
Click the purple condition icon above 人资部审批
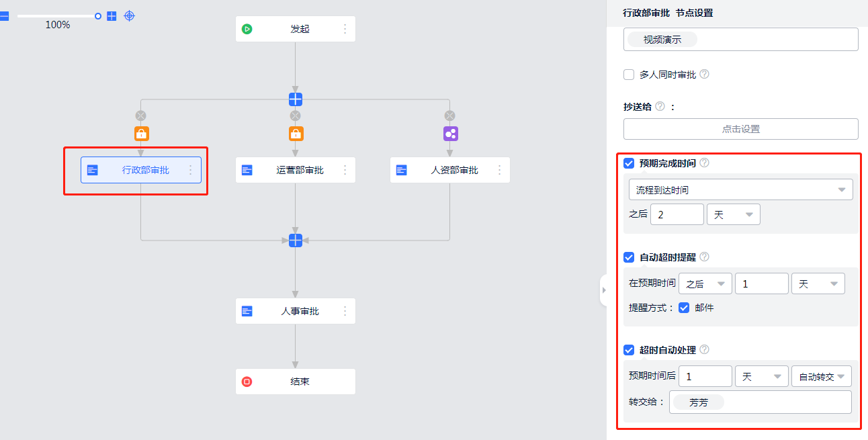point(450,134)
